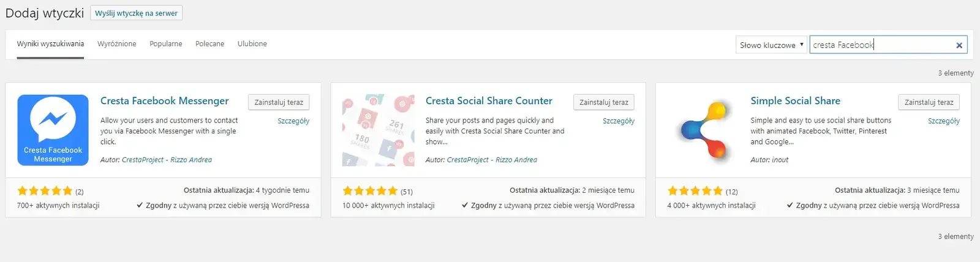Switch to the Wyróżnione tab
Image resolution: width=980 pixels, height=262 pixels.
pyautogui.click(x=117, y=44)
